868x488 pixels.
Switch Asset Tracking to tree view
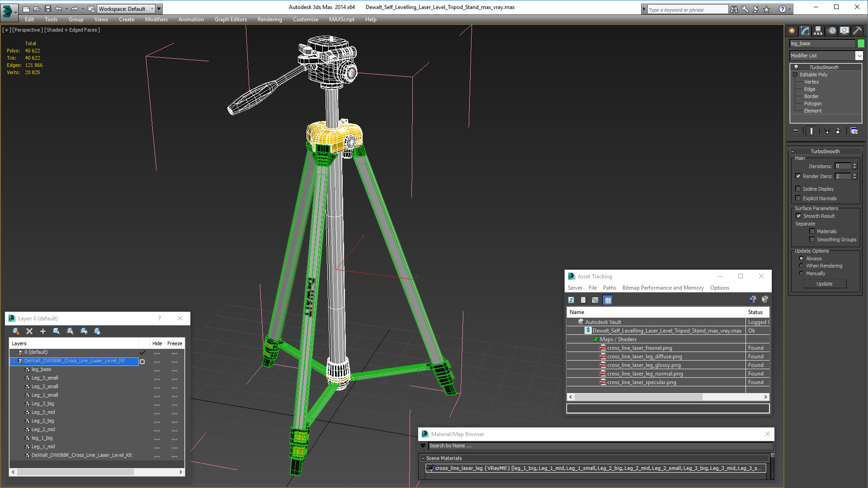click(595, 300)
